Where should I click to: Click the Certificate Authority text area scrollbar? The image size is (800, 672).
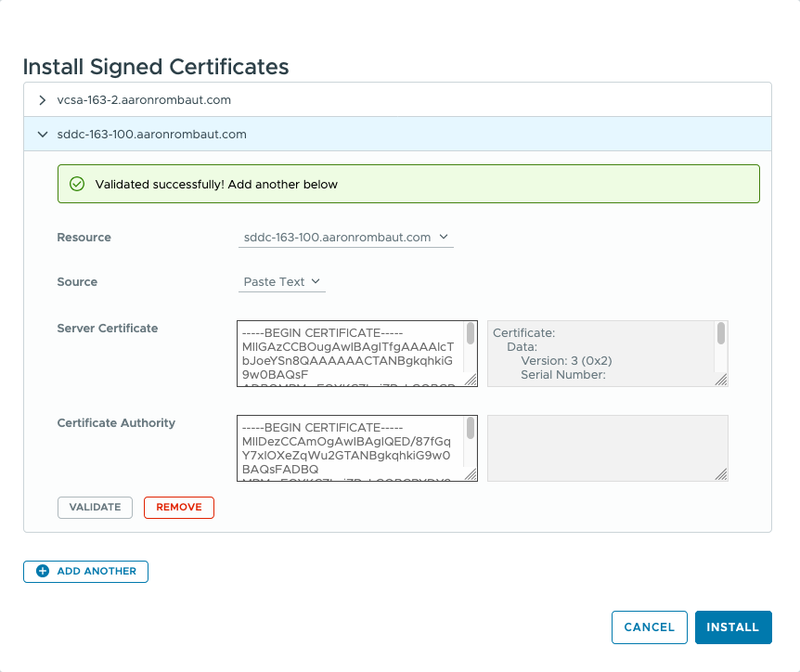[471, 429]
